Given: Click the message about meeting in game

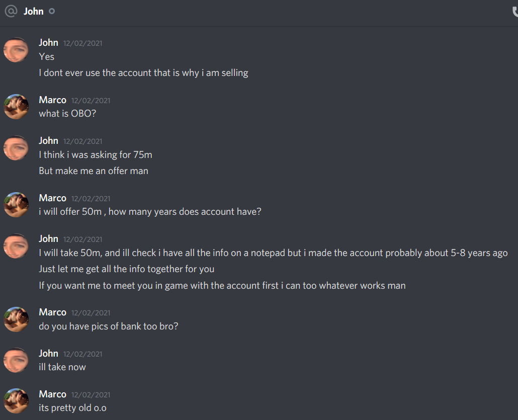Looking at the screenshot, I should click(x=222, y=286).
